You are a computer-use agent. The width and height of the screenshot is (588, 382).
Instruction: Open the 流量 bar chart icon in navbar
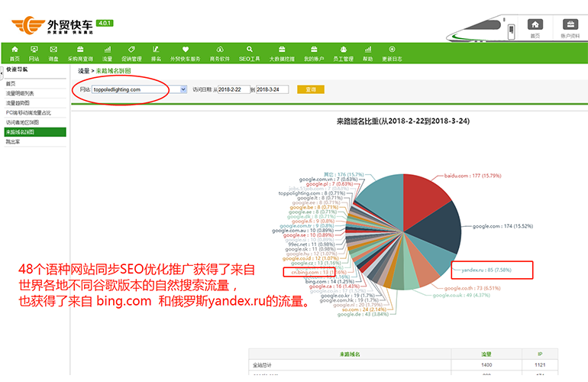click(x=107, y=49)
